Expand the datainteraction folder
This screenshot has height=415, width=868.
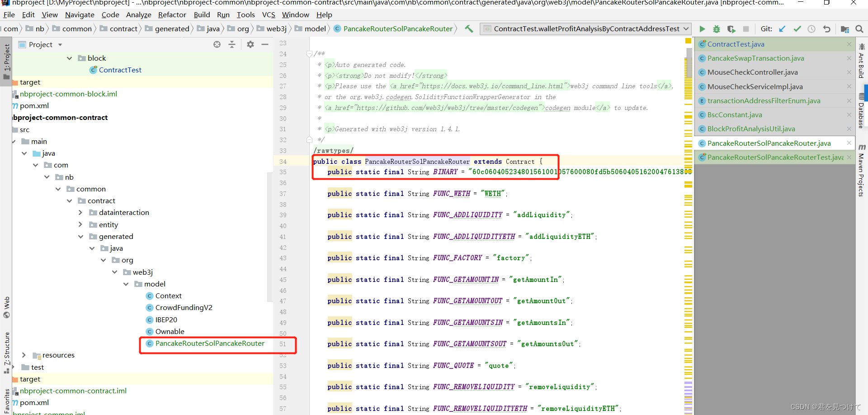(x=80, y=212)
